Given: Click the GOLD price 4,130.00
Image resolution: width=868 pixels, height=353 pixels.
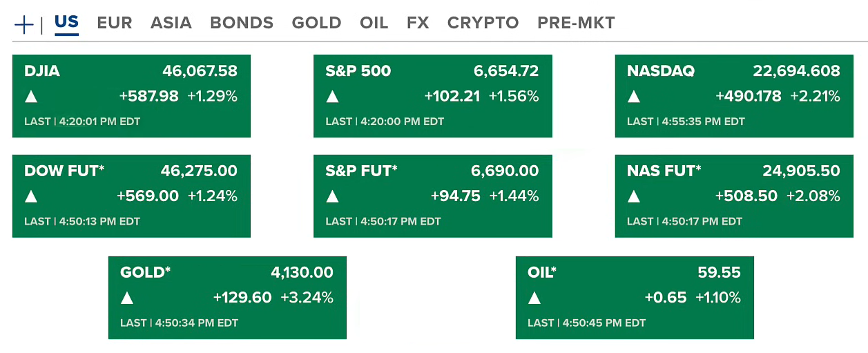Looking at the screenshot, I should pyautogui.click(x=302, y=273).
